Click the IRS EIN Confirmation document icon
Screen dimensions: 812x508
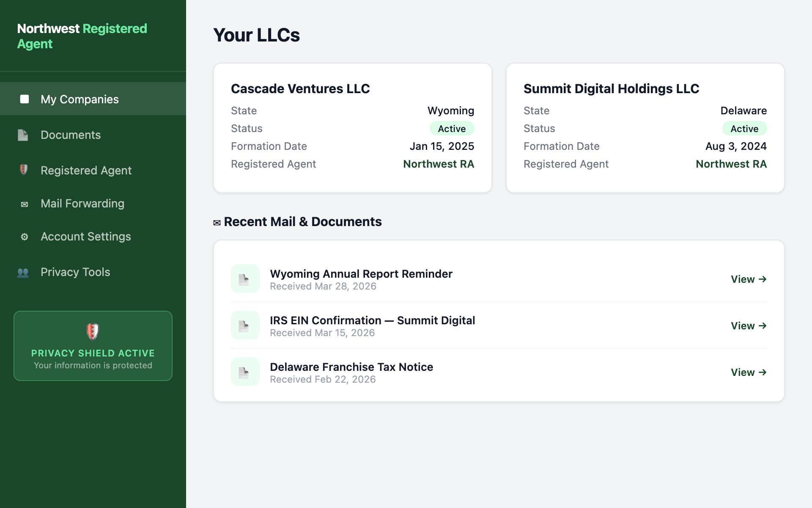coord(244,325)
